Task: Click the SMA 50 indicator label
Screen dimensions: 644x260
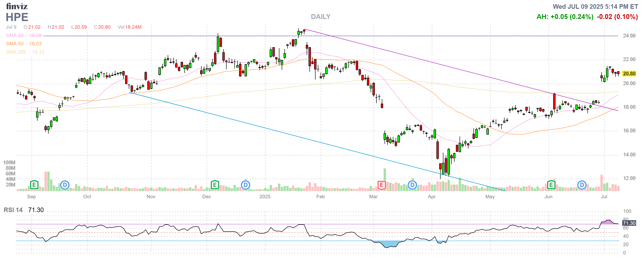Action: click(x=15, y=44)
